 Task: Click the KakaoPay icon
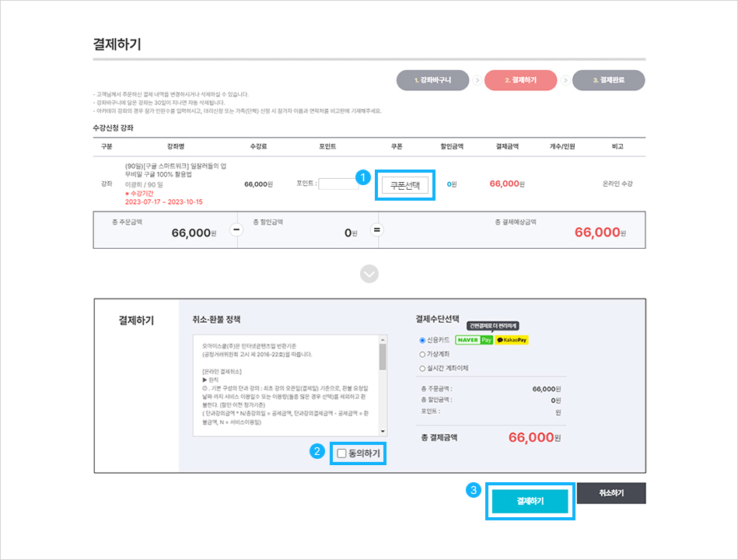pos(512,340)
